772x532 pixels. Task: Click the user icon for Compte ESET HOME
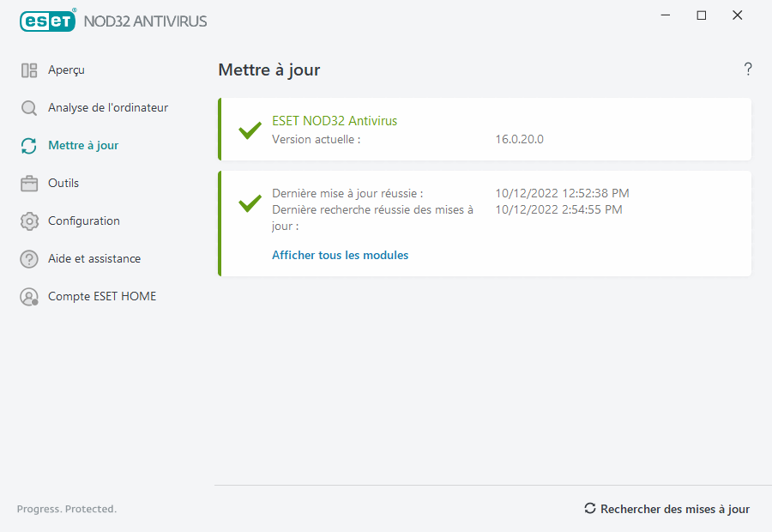coord(29,297)
